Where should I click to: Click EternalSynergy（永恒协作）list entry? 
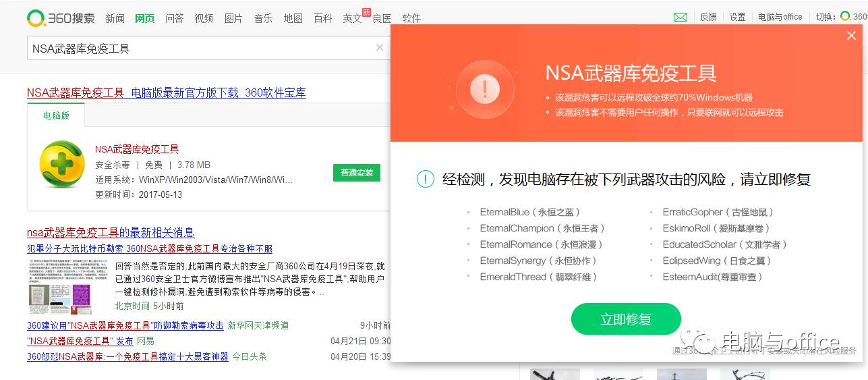coord(538,261)
